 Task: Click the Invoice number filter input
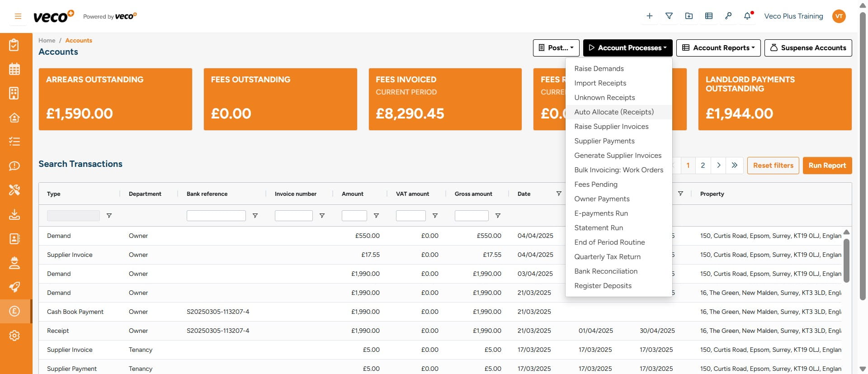[x=293, y=216]
